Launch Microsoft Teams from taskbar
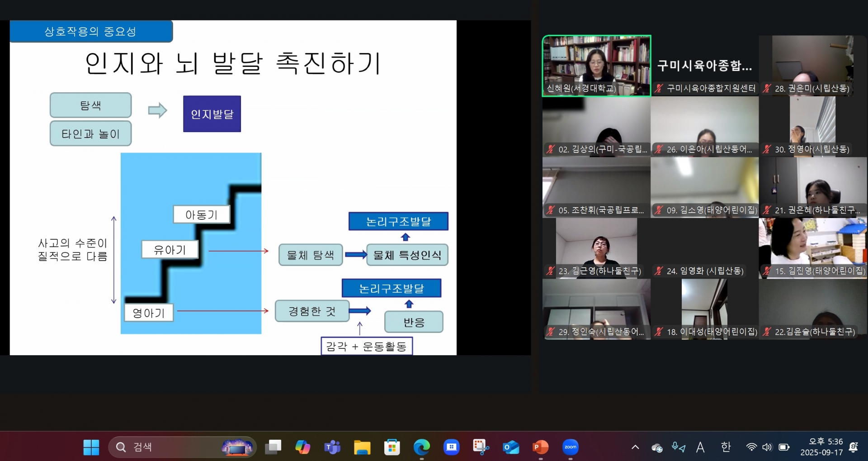This screenshot has width=868, height=461. (332, 447)
